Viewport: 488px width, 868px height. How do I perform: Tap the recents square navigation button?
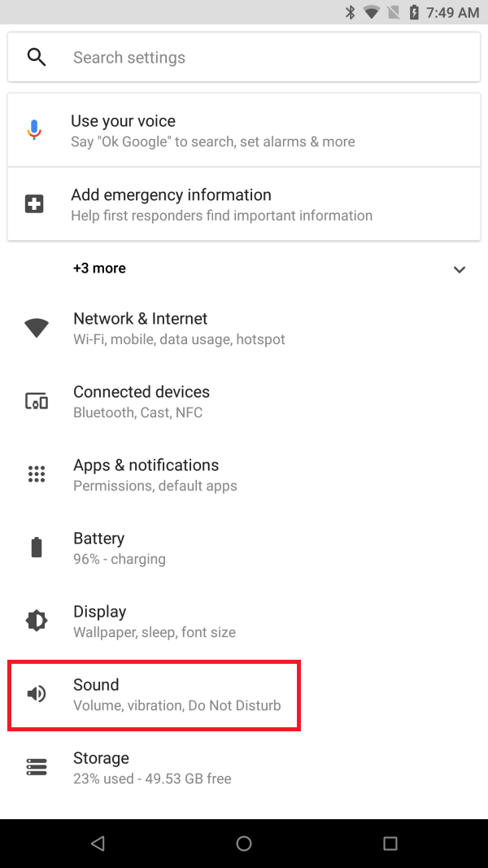tap(390, 844)
